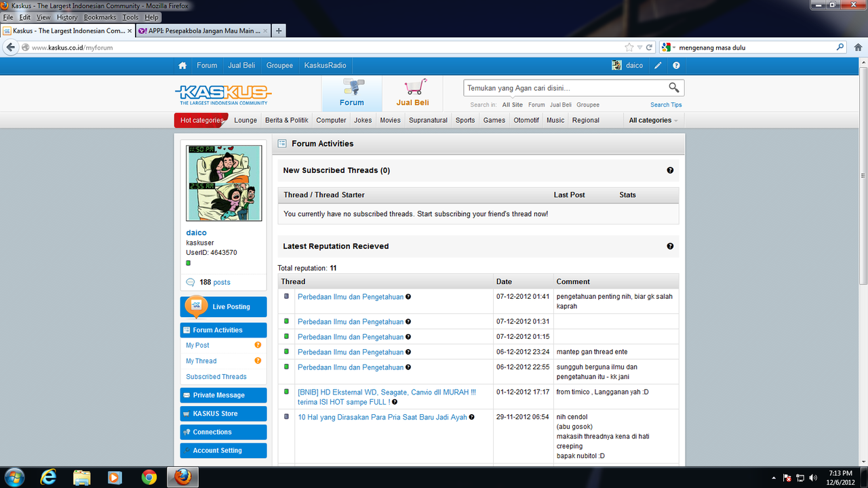Open the History menu
This screenshot has height=488, width=868.
pyautogui.click(x=66, y=17)
